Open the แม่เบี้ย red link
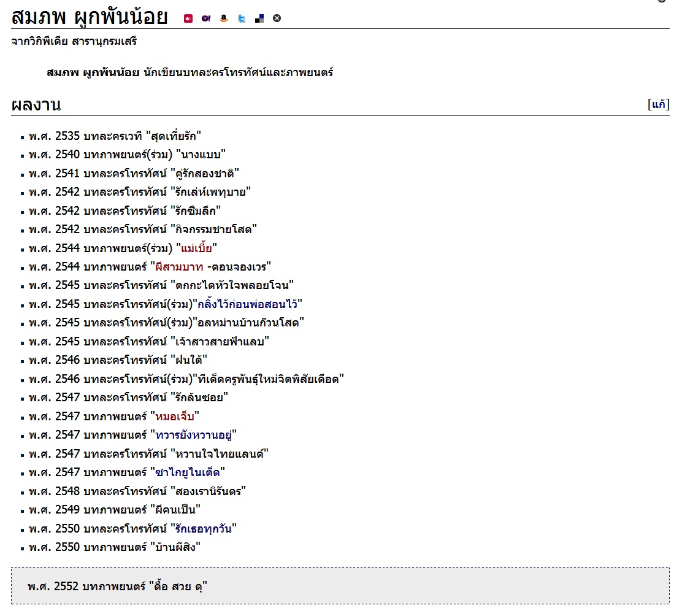The image size is (674, 616). (196, 248)
